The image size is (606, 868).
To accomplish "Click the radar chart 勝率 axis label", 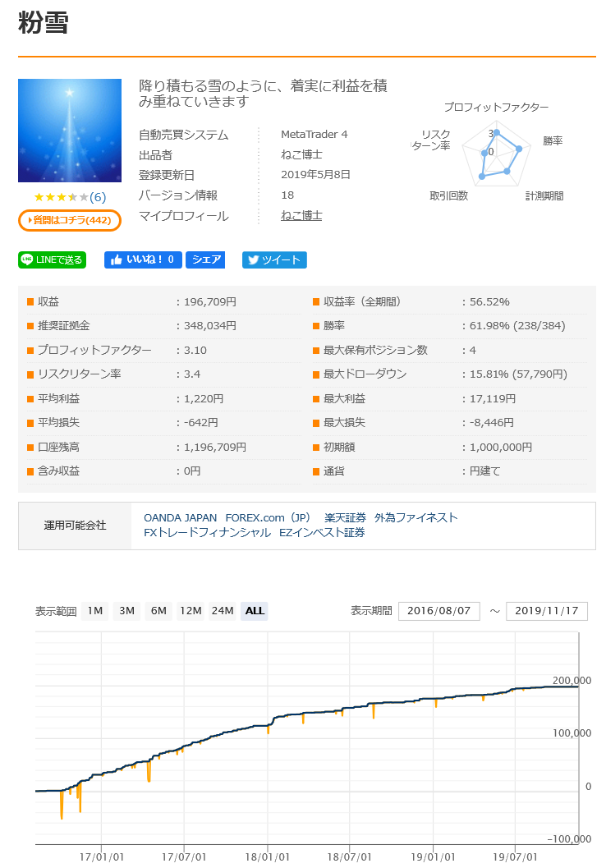I will tap(553, 140).
